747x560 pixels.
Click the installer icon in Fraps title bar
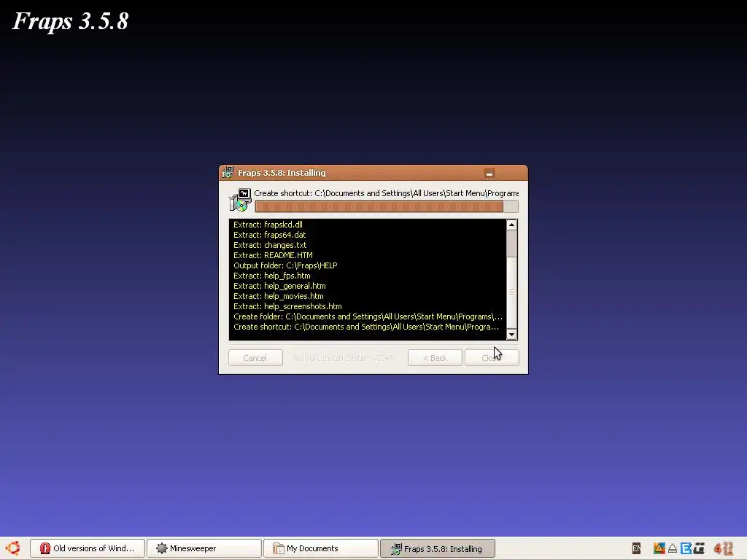coord(228,172)
